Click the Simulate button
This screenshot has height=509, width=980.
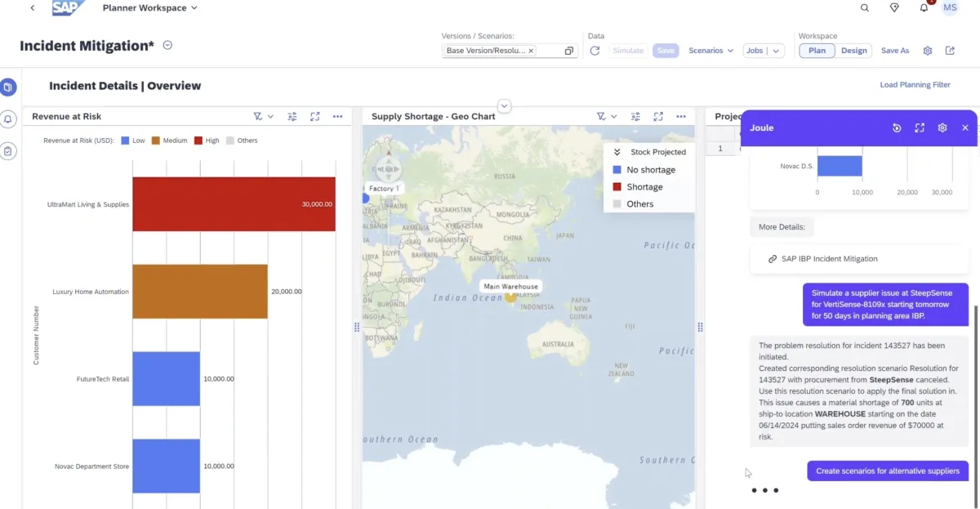click(x=628, y=51)
